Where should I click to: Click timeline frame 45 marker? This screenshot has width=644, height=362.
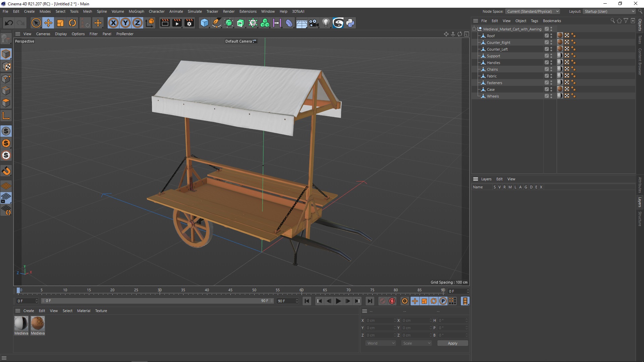230,290
